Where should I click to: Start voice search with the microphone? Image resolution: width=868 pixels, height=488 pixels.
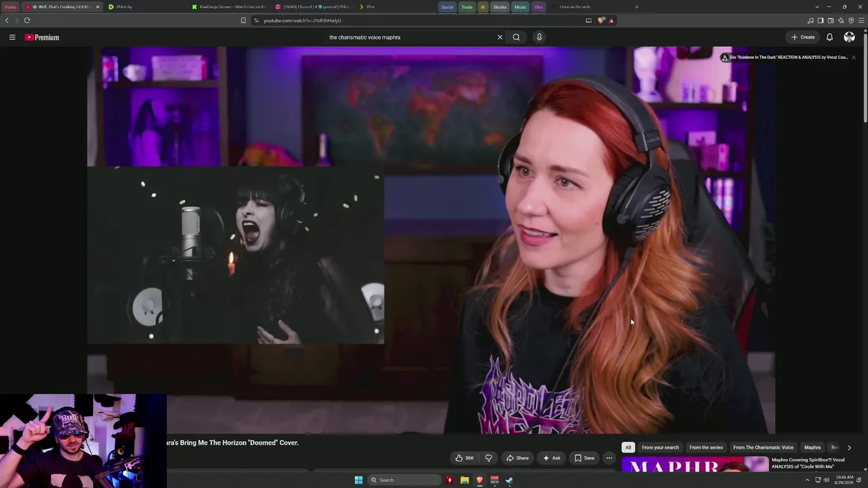539,37
